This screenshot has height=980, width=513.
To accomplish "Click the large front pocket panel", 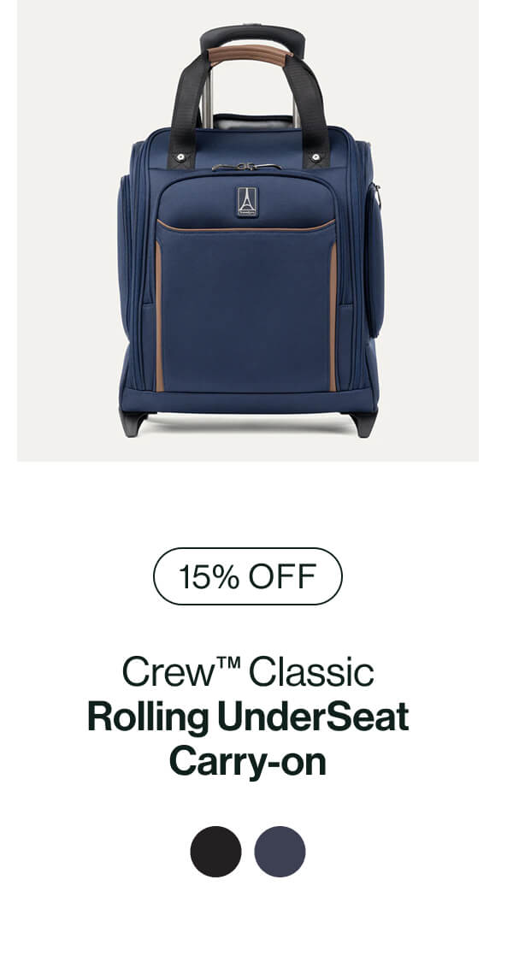I will [x=246, y=306].
